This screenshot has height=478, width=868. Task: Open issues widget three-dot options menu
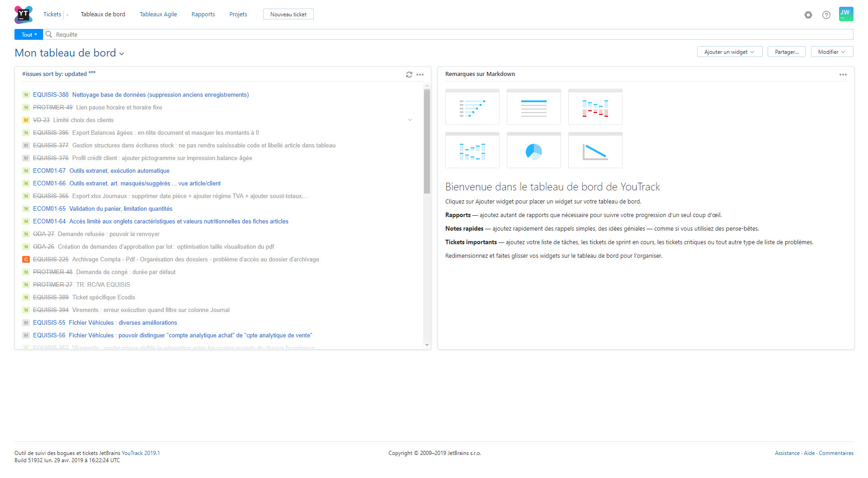tap(420, 75)
